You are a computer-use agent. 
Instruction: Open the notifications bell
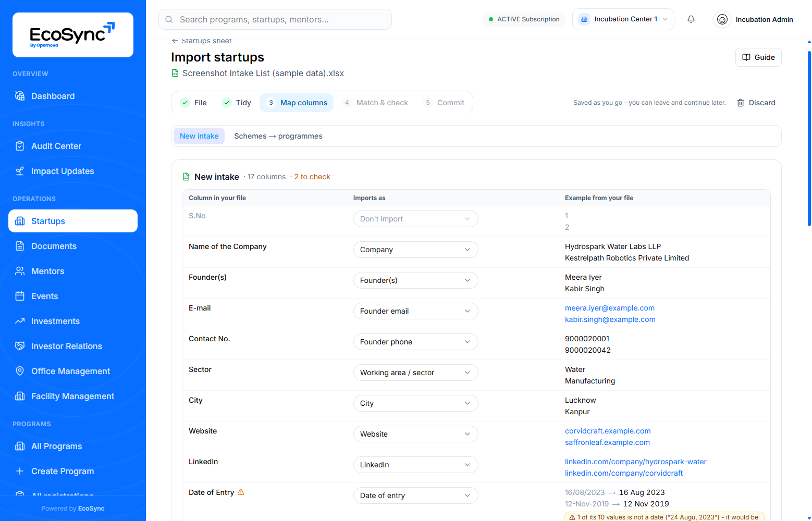tap(691, 19)
